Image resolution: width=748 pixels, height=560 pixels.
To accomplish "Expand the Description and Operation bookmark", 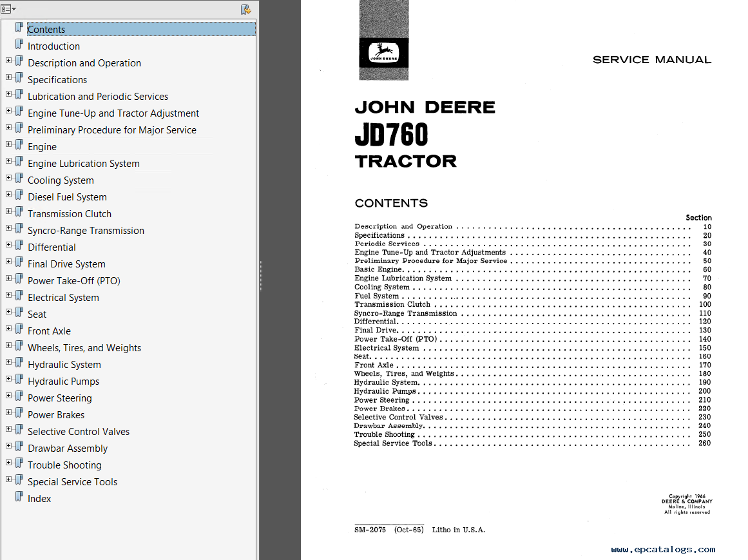I will [8, 61].
